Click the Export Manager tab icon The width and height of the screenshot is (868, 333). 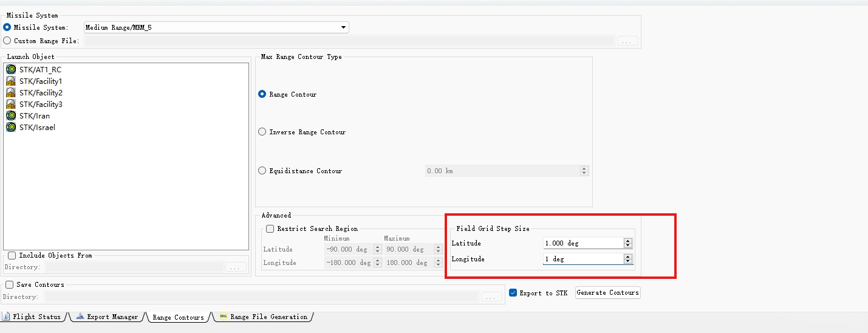point(80,317)
